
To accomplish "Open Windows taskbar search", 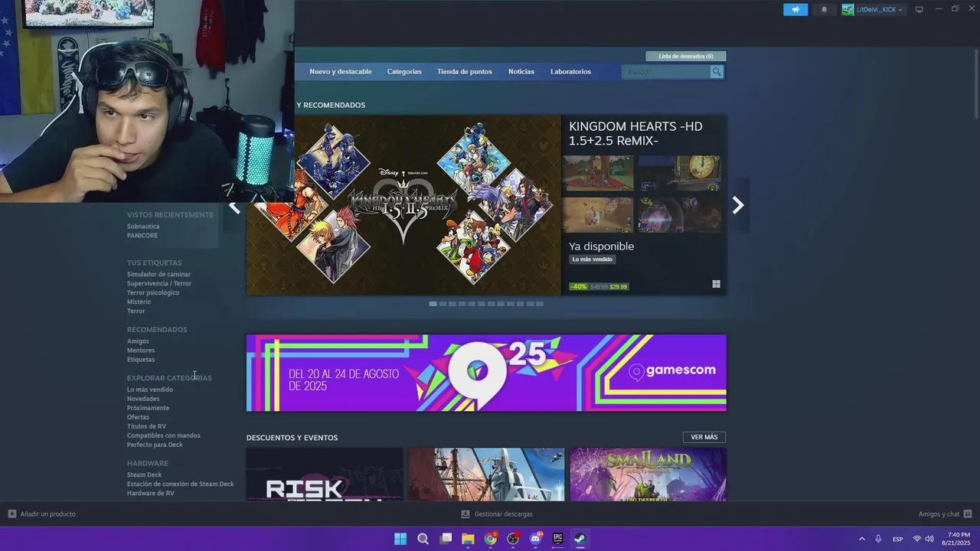I will point(423,539).
